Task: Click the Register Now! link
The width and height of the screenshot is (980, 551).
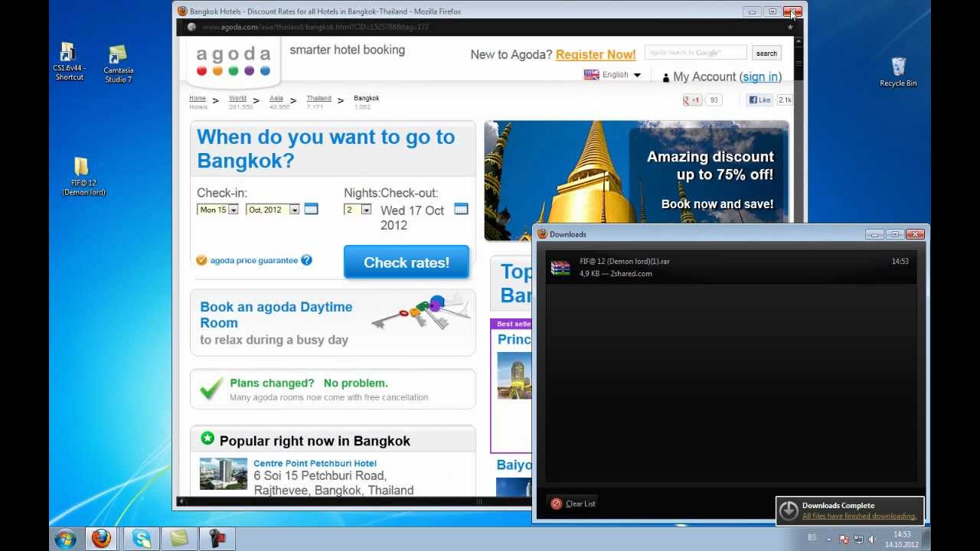Action: 596,54
